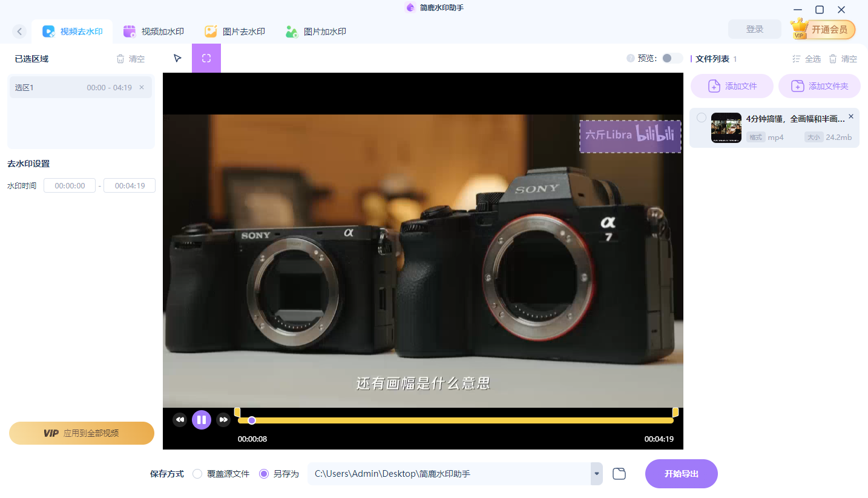868x498 pixels.
Task: Clear selected regions with 清空 on left panel
Action: [131, 59]
